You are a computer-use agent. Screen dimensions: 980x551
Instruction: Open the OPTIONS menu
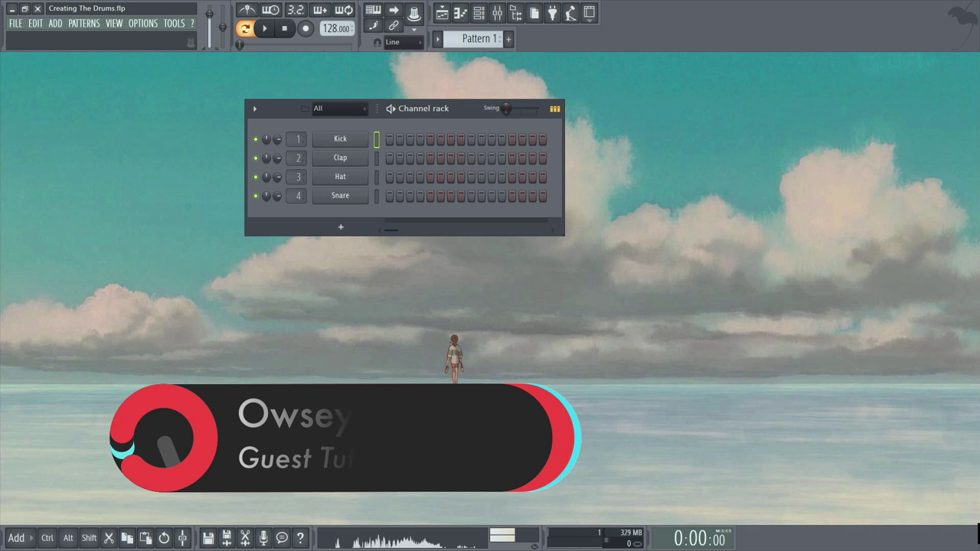142,24
